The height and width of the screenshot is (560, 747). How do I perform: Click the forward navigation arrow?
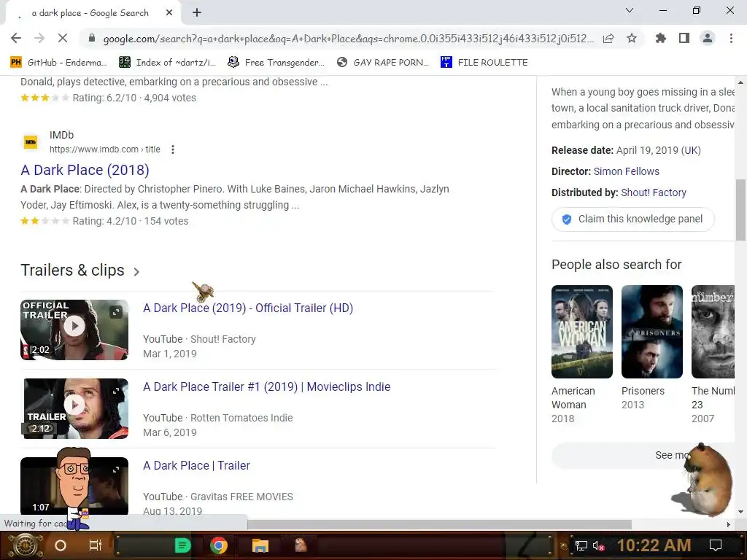tap(39, 39)
